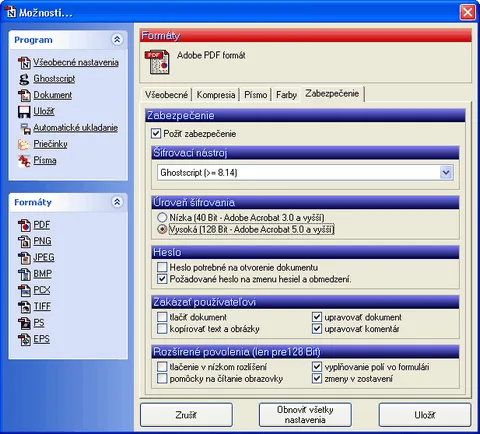The image size is (480, 434).
Task: Click the Všeobecné nastavenia icon
Action: coord(24,63)
